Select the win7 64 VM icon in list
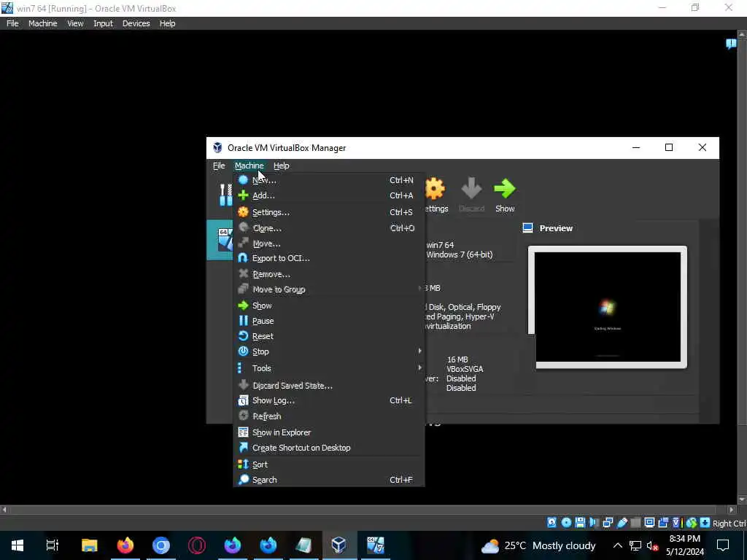Viewport: 747px width, 560px height. click(225, 239)
